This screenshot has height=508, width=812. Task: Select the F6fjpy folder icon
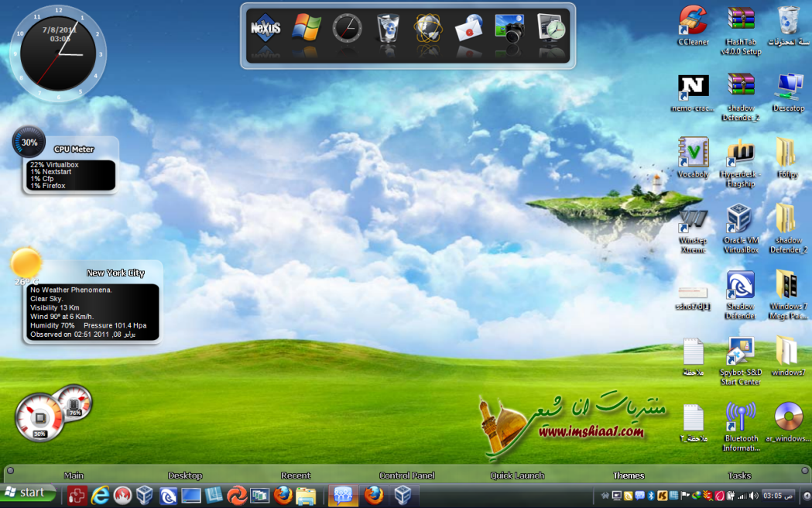pos(788,158)
